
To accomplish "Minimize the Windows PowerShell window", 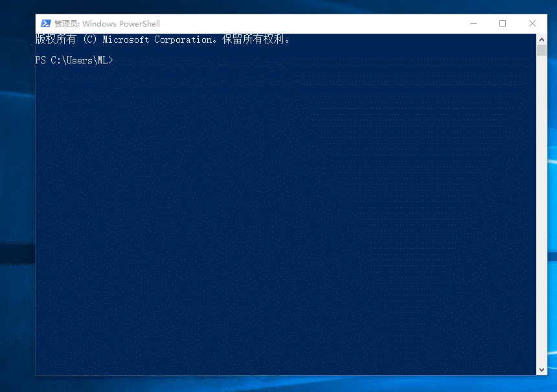I will [473, 23].
